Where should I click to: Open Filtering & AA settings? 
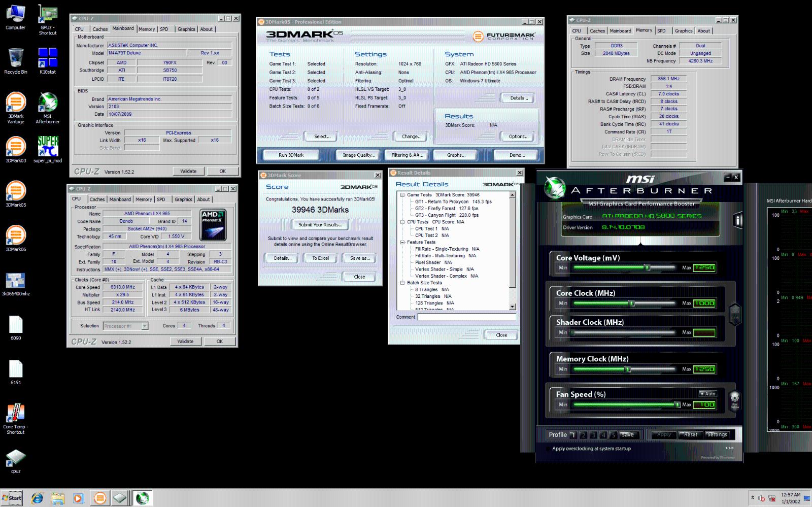pyautogui.click(x=407, y=155)
